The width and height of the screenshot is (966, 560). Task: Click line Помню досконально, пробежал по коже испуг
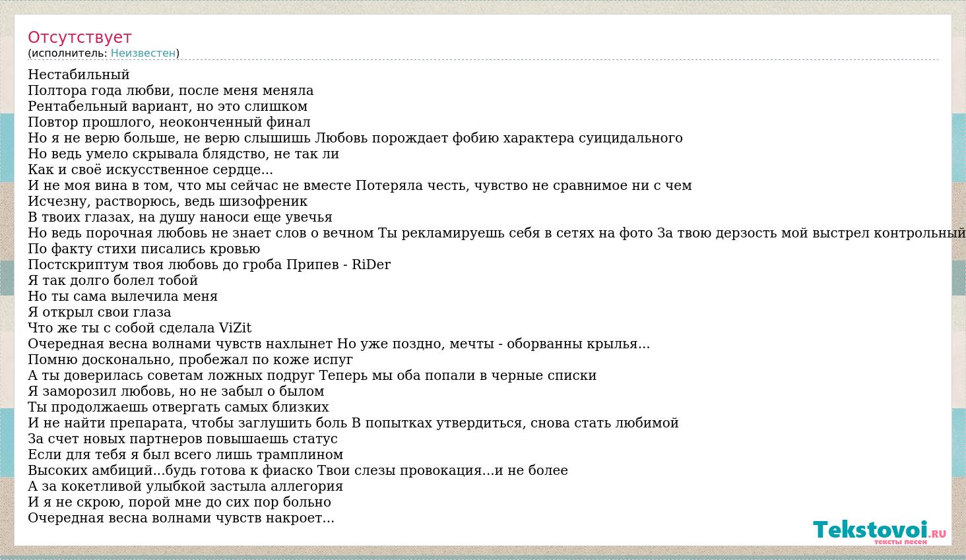[x=190, y=359]
